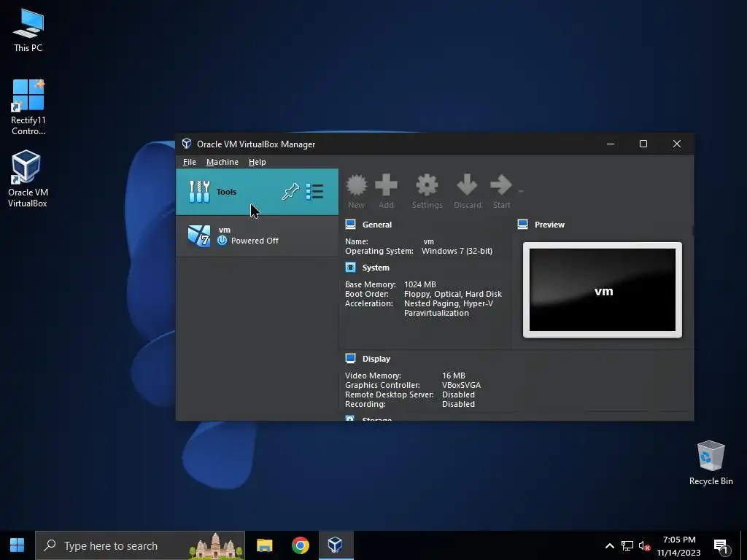Click the VirtualBox taskbar icon
Viewport: 747px width, 560px height.
[336, 545]
